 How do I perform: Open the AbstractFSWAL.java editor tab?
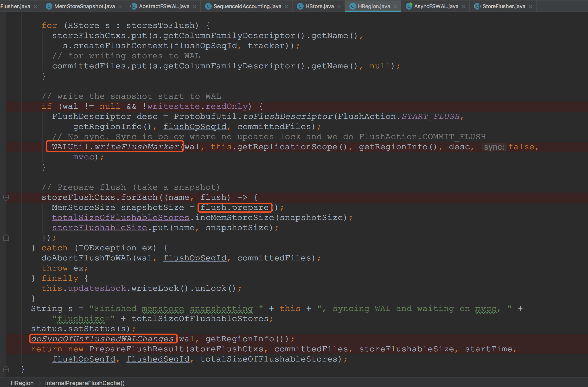(164, 6)
